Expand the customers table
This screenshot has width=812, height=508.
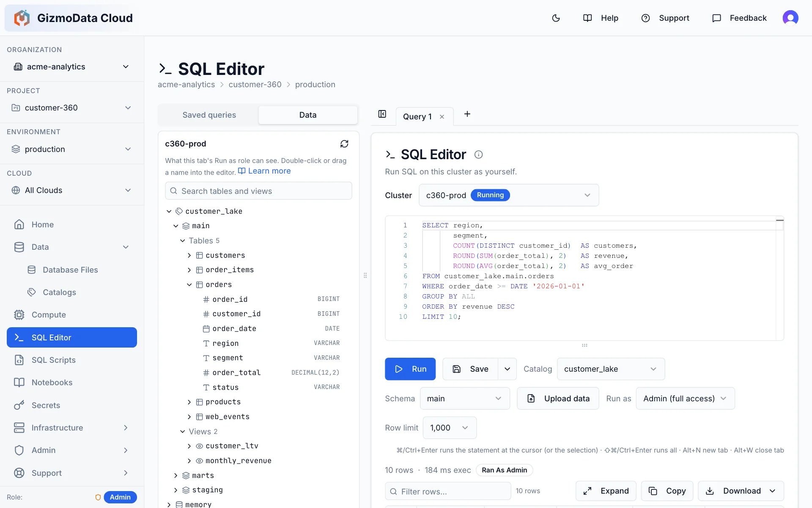click(189, 255)
